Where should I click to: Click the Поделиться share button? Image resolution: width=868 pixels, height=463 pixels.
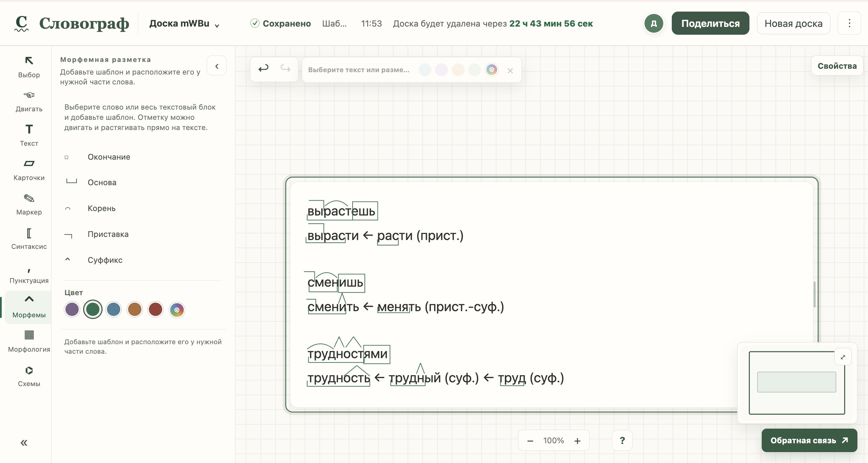click(710, 23)
